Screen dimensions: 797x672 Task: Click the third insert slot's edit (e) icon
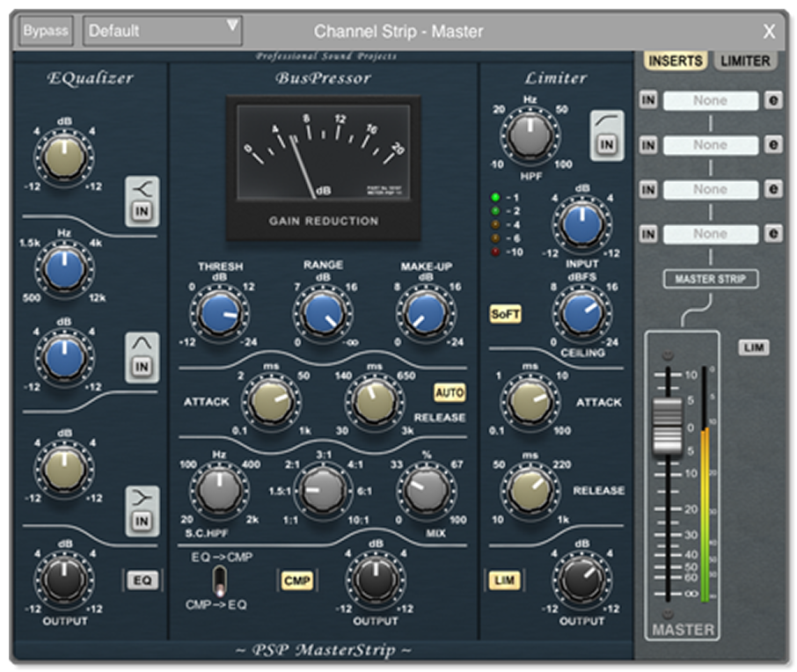773,190
